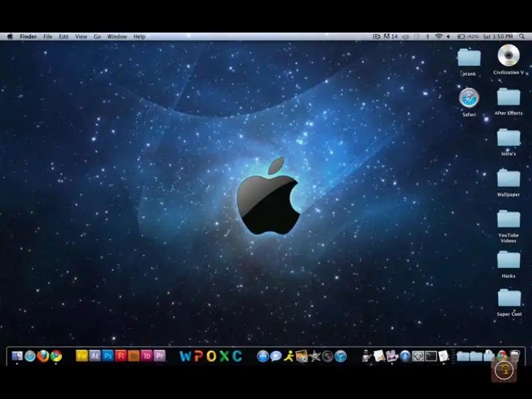Launch Firefox from the dock

43,356
